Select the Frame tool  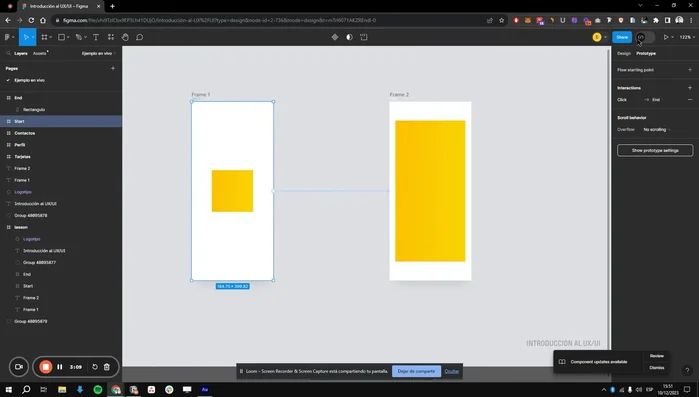tap(44, 37)
